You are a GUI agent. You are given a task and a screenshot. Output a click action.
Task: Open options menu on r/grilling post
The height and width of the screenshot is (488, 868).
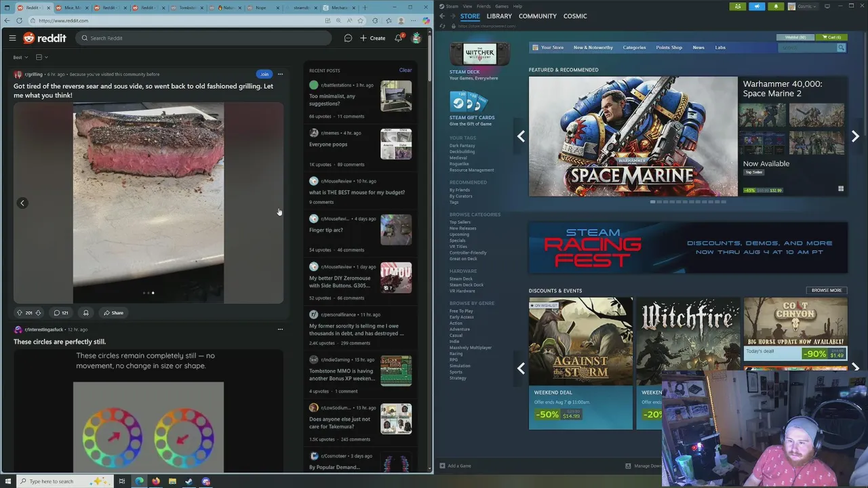280,74
